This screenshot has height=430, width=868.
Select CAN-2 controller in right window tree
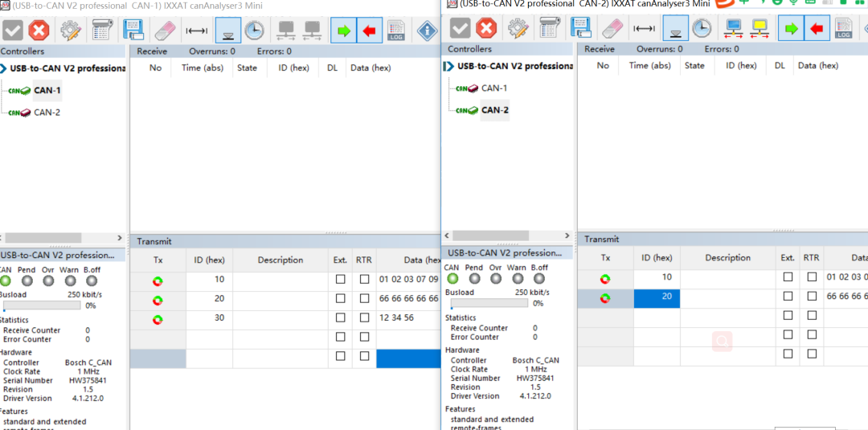pyautogui.click(x=495, y=109)
